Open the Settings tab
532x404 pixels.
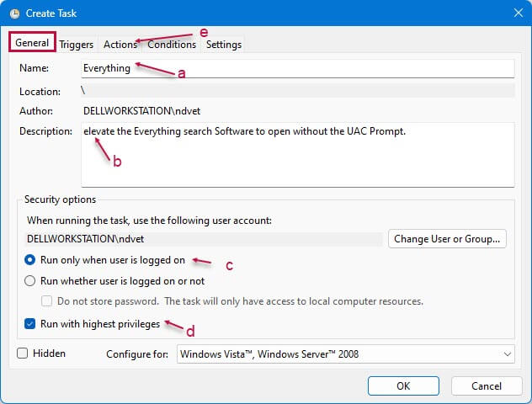224,45
